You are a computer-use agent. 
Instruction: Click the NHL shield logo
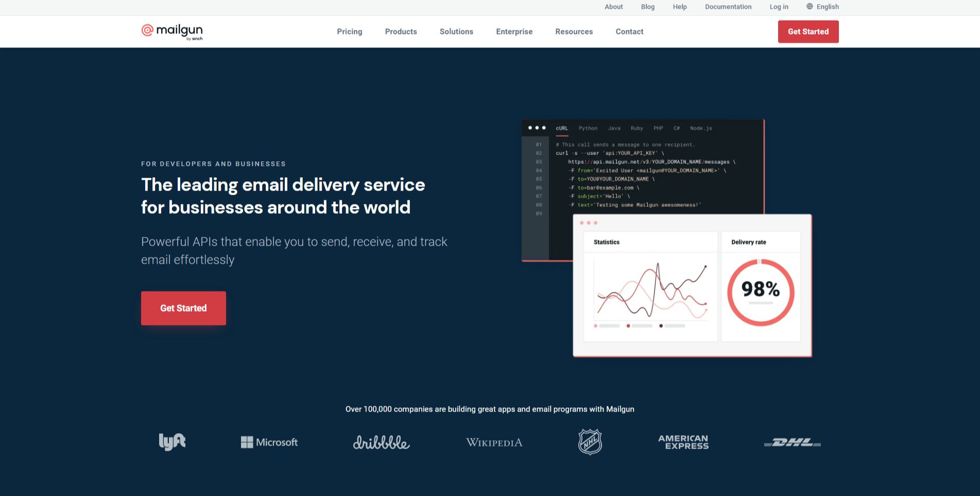click(590, 442)
